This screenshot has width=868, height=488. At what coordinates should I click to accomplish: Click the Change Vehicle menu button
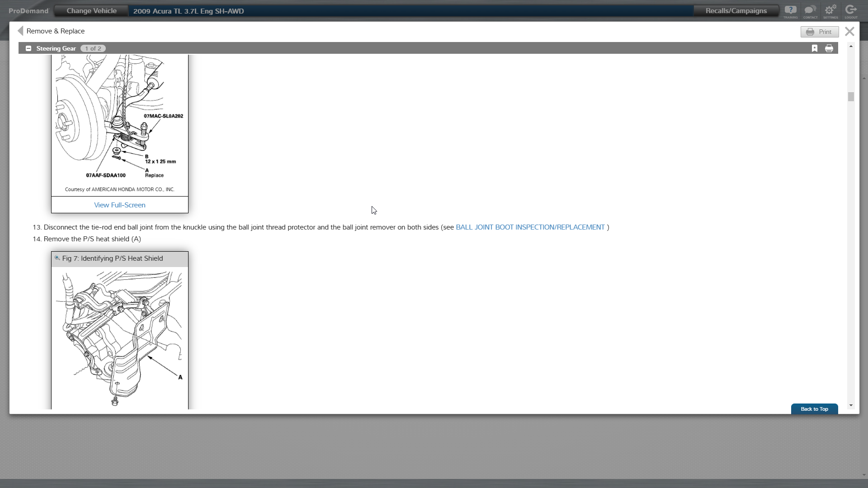point(91,11)
